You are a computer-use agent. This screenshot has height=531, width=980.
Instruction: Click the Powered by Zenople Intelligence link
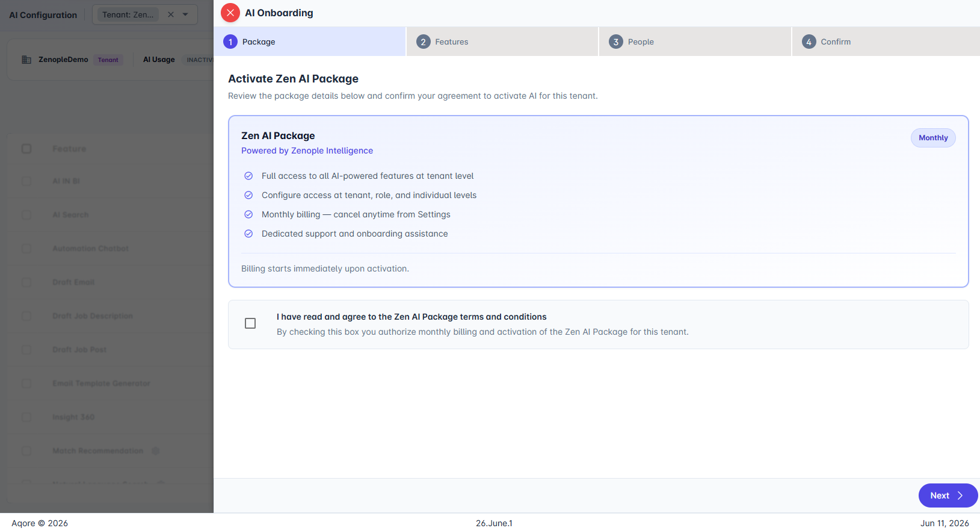[x=307, y=151]
